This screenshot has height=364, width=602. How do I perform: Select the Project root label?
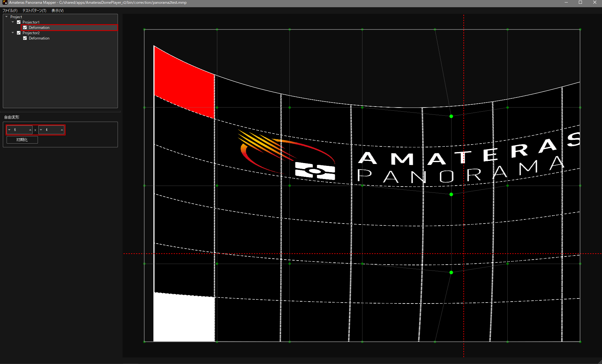pos(16,17)
